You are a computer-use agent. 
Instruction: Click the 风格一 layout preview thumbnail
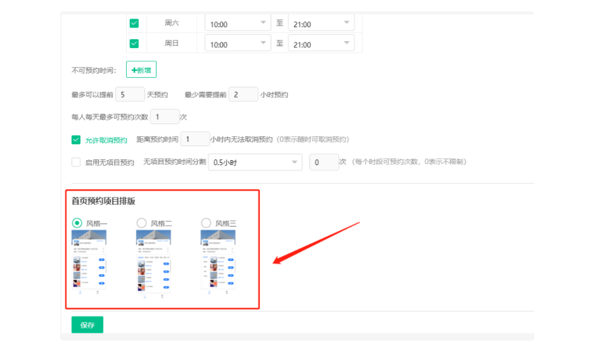point(89,262)
